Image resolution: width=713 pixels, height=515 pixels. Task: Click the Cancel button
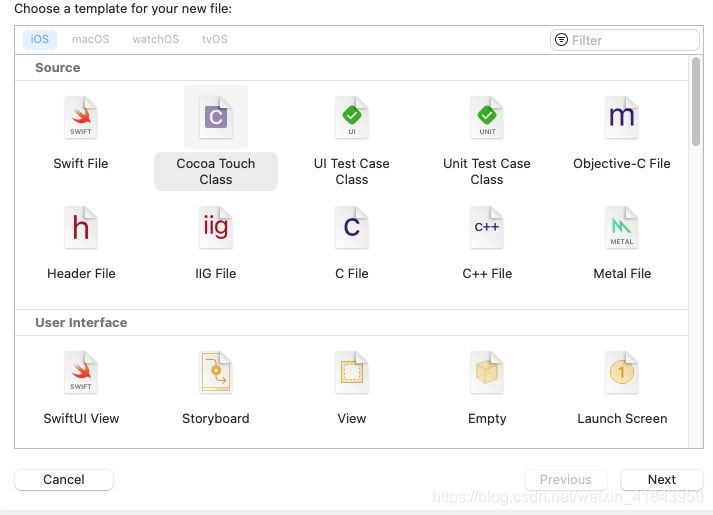point(64,480)
